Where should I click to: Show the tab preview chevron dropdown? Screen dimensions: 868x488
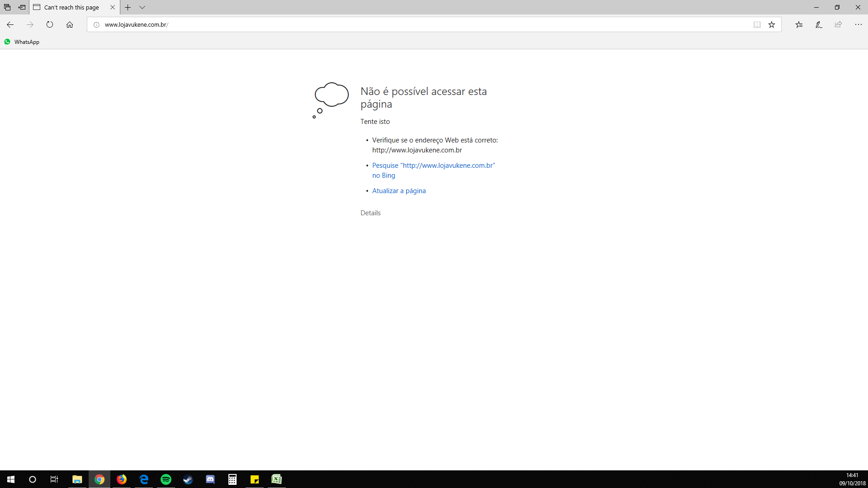(142, 7)
